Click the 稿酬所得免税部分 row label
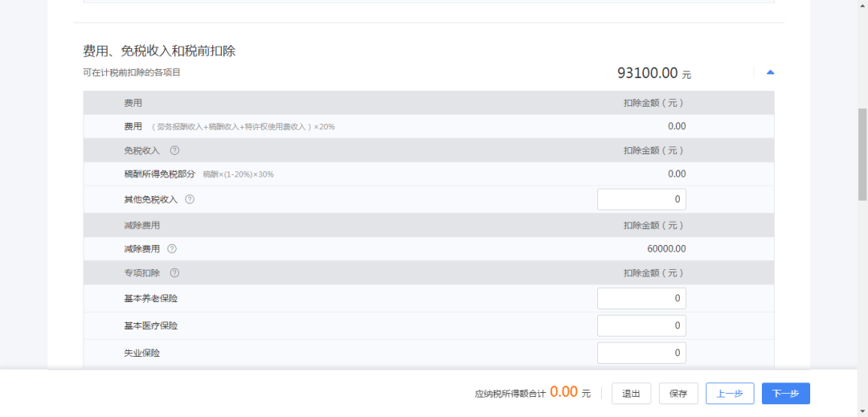The image size is (868, 417). coord(159,174)
